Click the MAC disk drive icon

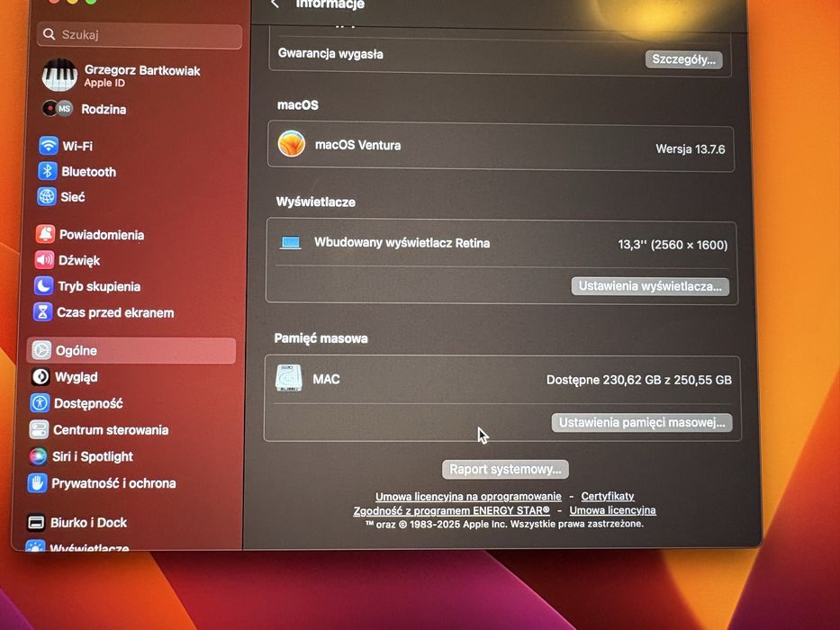click(289, 378)
